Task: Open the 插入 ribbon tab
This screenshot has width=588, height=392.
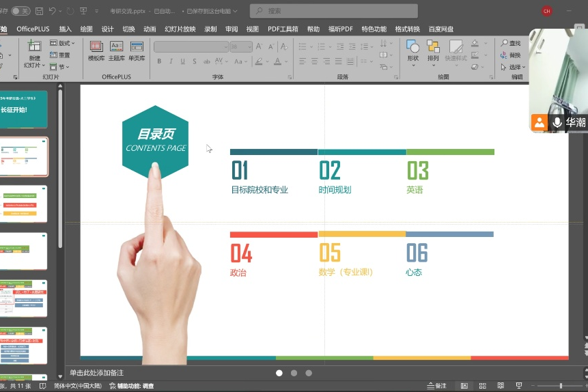Action: click(65, 29)
